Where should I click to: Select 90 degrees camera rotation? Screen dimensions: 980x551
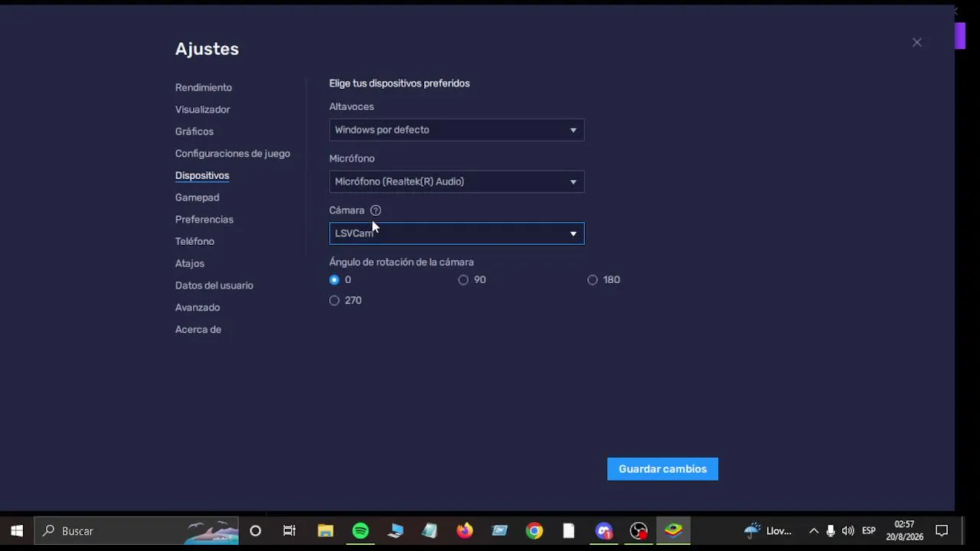tap(463, 280)
